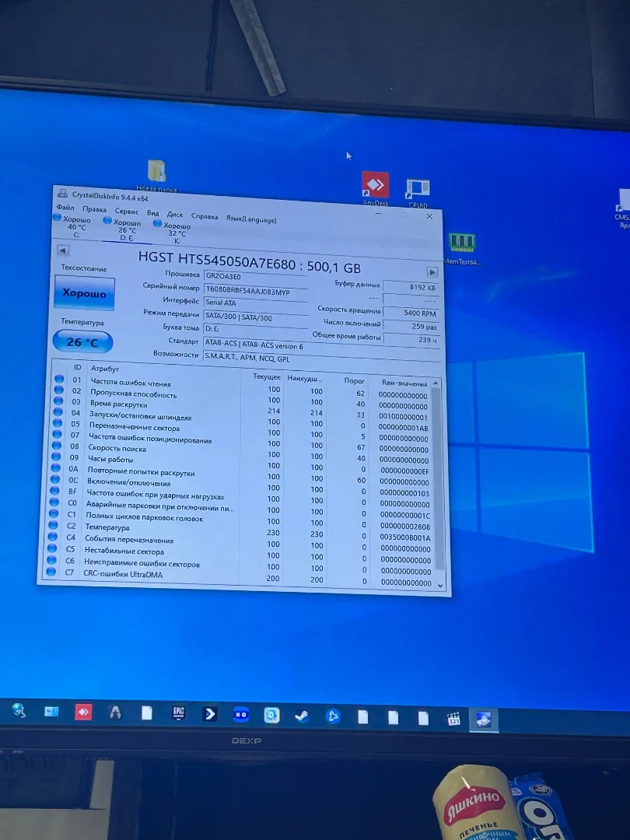Screen dimensions: 630x840
Task: Open the Файл menu
Action: tap(65, 208)
